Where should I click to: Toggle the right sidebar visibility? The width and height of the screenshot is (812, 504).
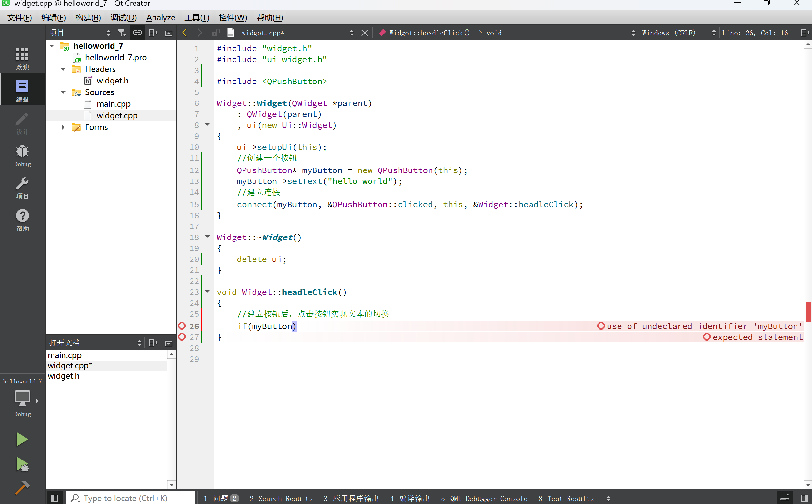[x=804, y=498]
